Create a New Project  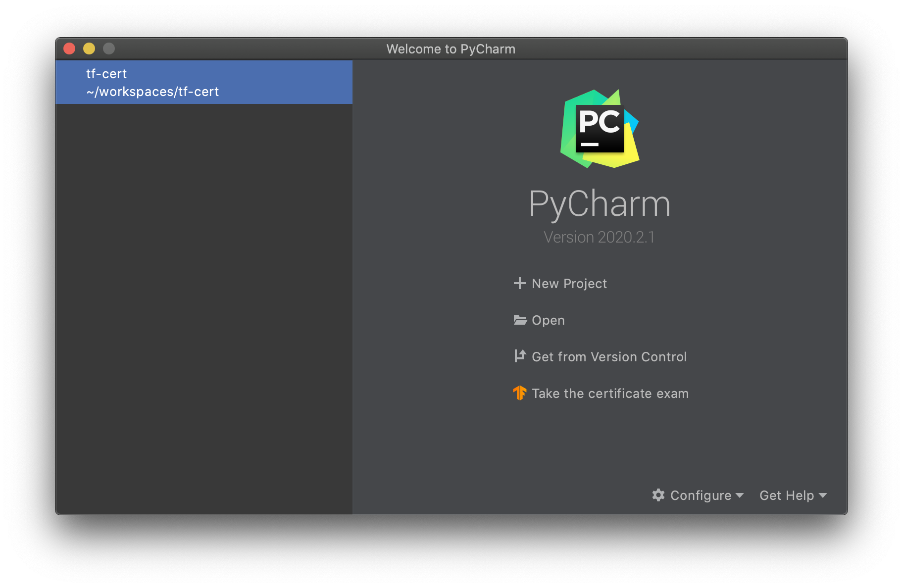[x=560, y=284]
